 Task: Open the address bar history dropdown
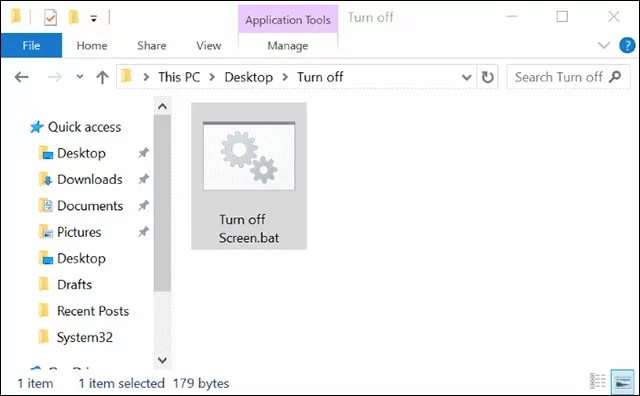point(466,77)
